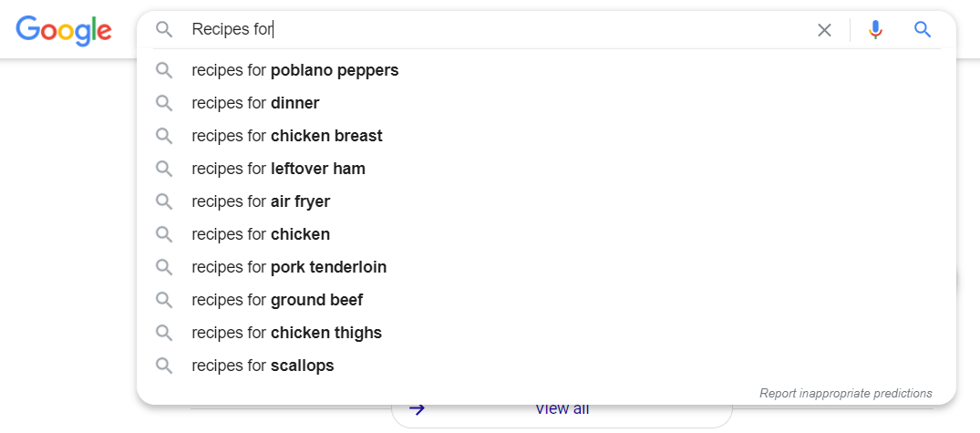Open Report inappropriate predictions link

pyautogui.click(x=846, y=394)
